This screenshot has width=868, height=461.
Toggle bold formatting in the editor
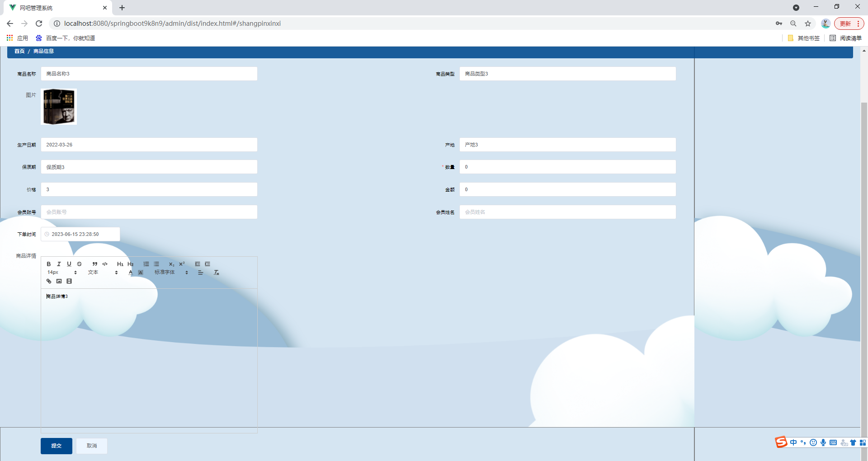[49, 264]
